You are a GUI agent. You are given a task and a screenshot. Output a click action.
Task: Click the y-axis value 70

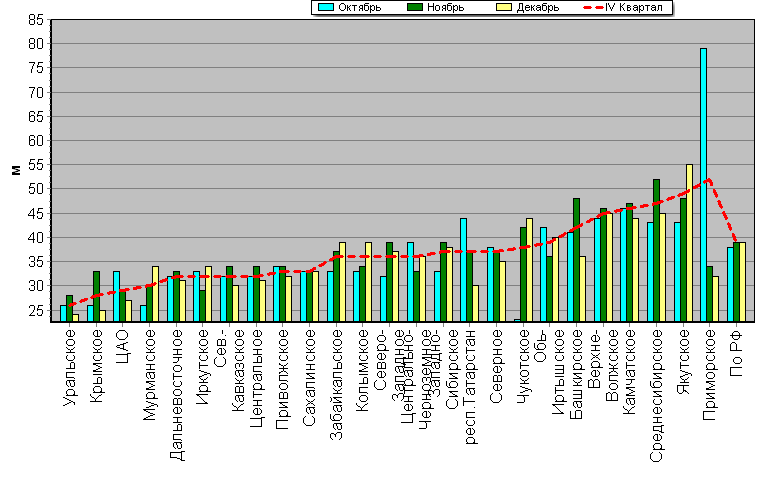(x=37, y=93)
